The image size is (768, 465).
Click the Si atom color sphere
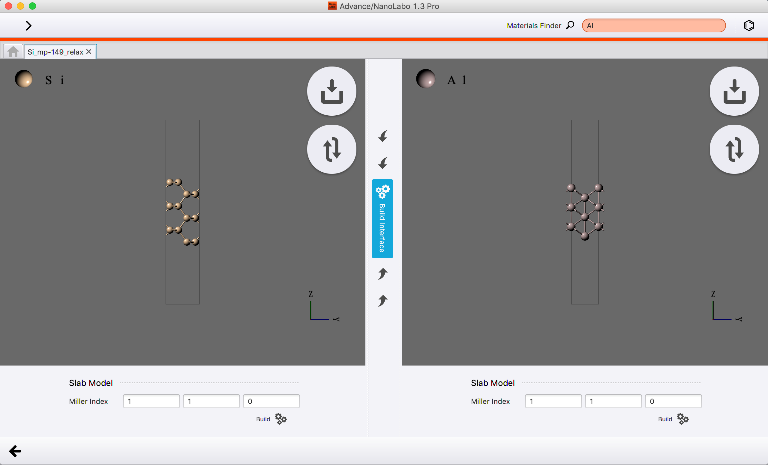click(x=24, y=78)
